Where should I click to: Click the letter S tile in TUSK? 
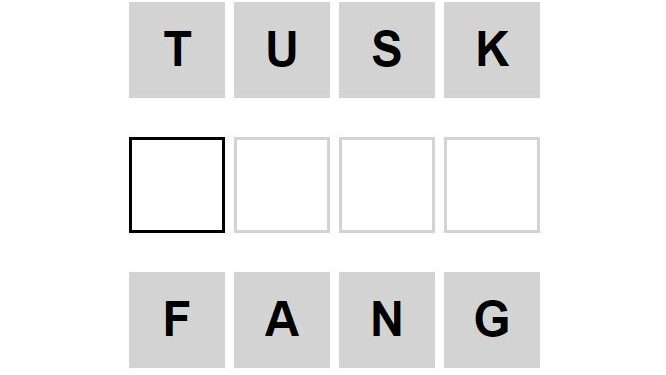(387, 50)
